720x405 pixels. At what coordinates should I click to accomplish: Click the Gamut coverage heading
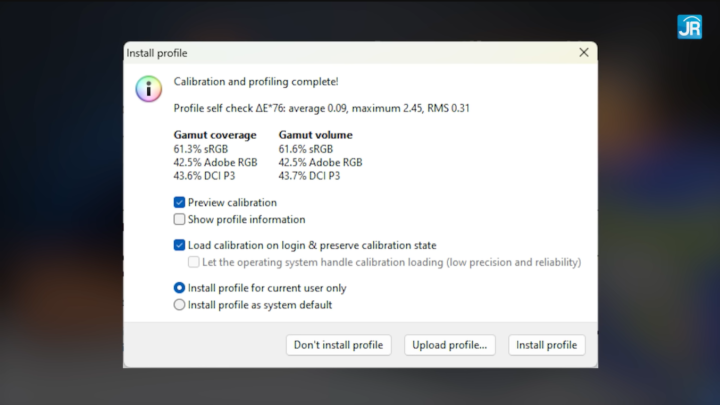(215, 135)
